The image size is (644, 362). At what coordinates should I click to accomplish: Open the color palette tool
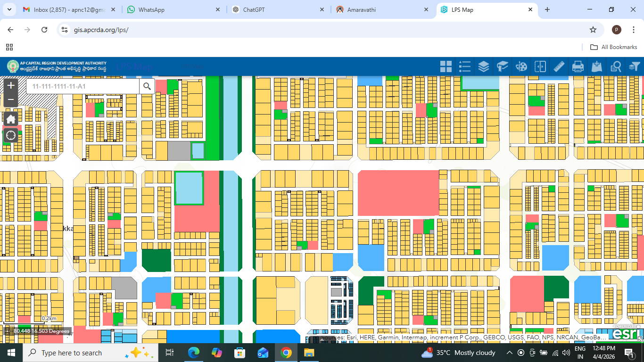[x=521, y=66]
